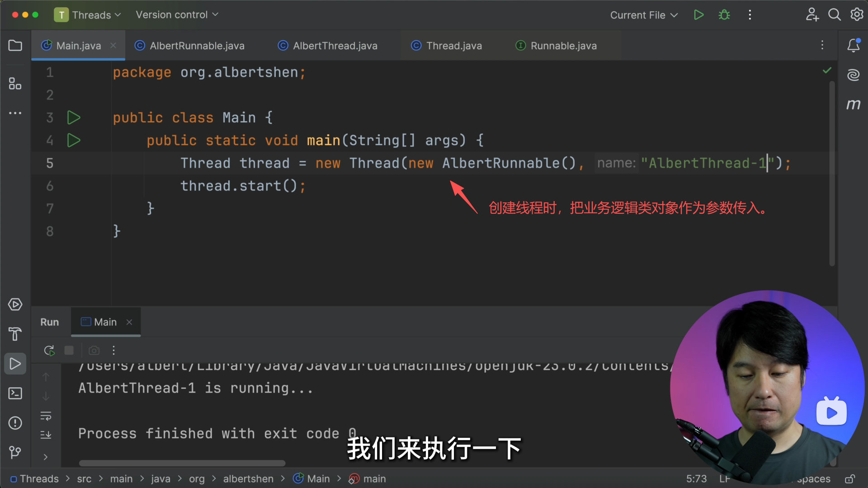Switch to the Thread.java editor tab
868x488 pixels.
click(x=453, y=46)
